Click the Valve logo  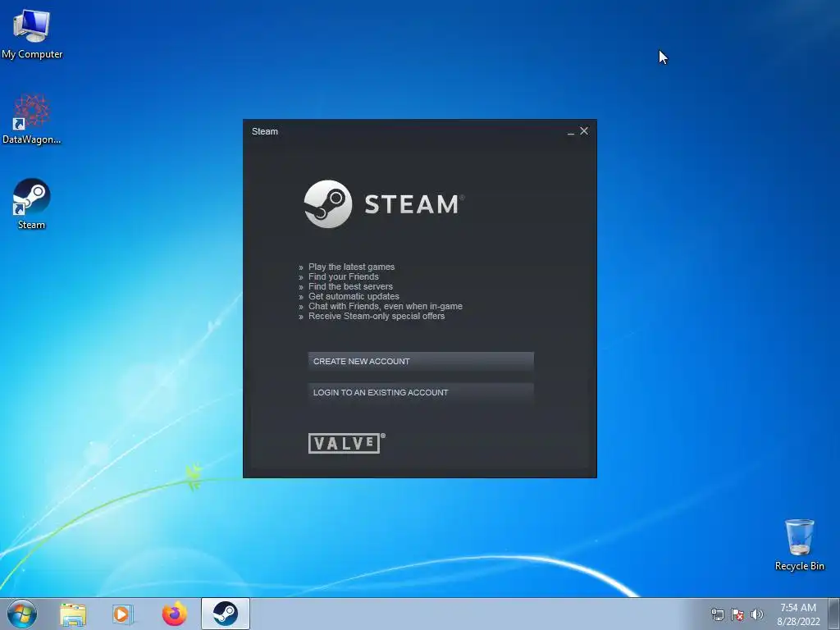pyautogui.click(x=347, y=443)
